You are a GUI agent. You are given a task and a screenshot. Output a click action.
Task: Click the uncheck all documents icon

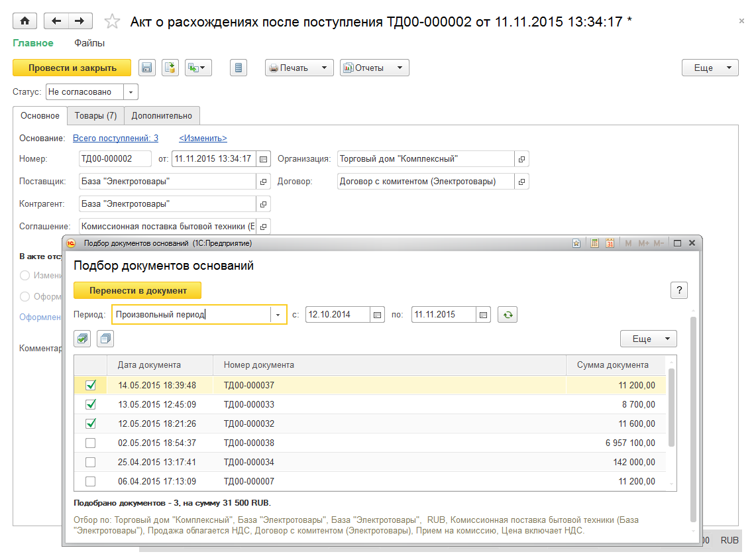tap(105, 339)
